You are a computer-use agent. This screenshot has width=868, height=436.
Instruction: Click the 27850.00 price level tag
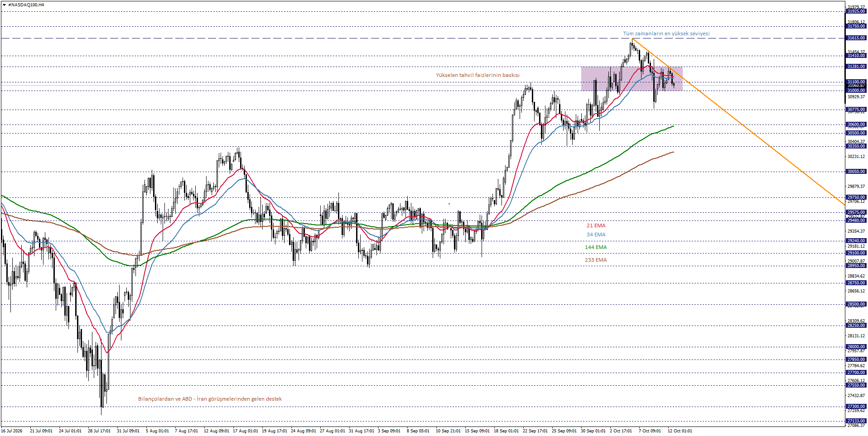pyautogui.click(x=856, y=359)
